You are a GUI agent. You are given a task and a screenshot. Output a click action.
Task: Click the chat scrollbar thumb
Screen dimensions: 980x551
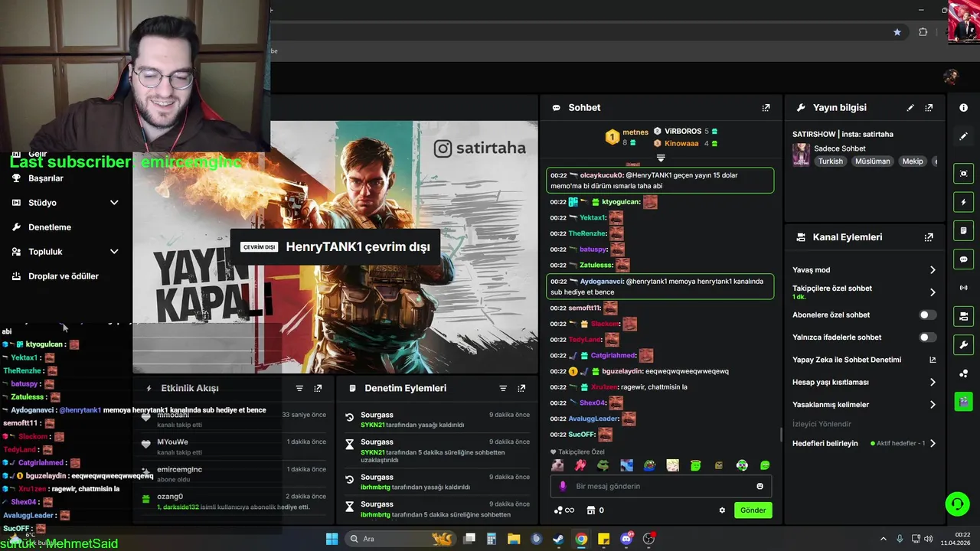tap(781, 435)
